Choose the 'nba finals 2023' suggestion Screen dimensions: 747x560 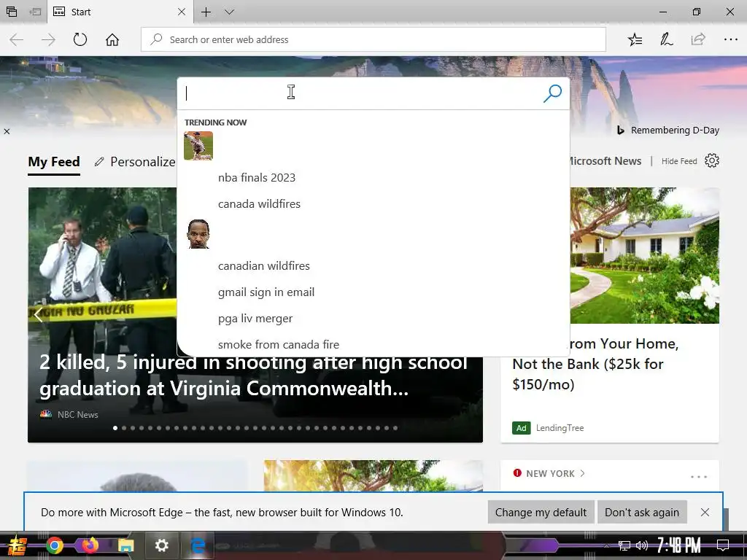257,178
